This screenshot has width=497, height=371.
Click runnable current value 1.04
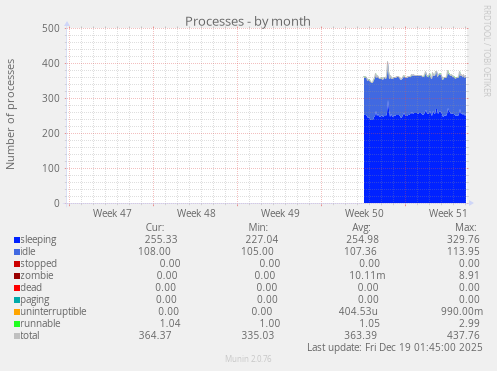click(x=170, y=323)
